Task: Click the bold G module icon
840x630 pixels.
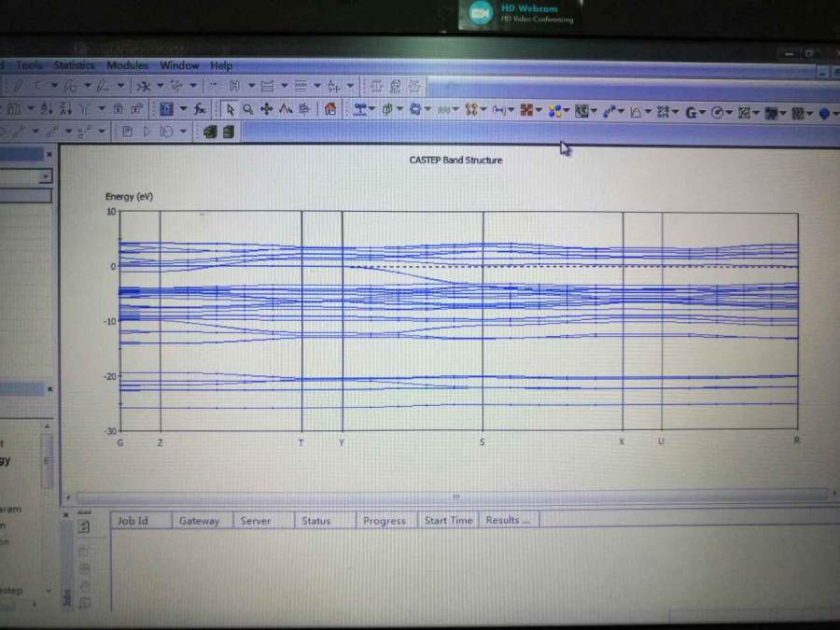Action: [691, 113]
